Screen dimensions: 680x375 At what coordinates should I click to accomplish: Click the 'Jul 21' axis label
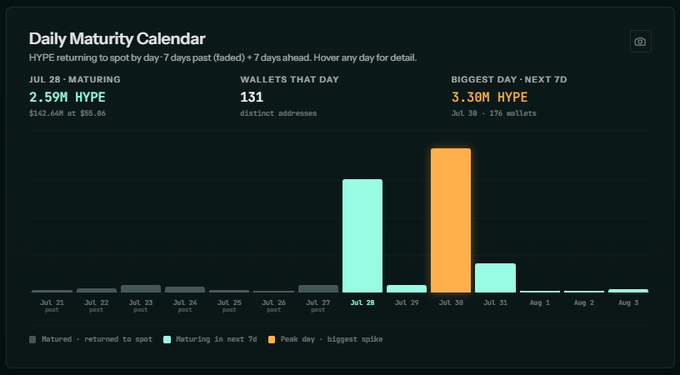(52, 303)
